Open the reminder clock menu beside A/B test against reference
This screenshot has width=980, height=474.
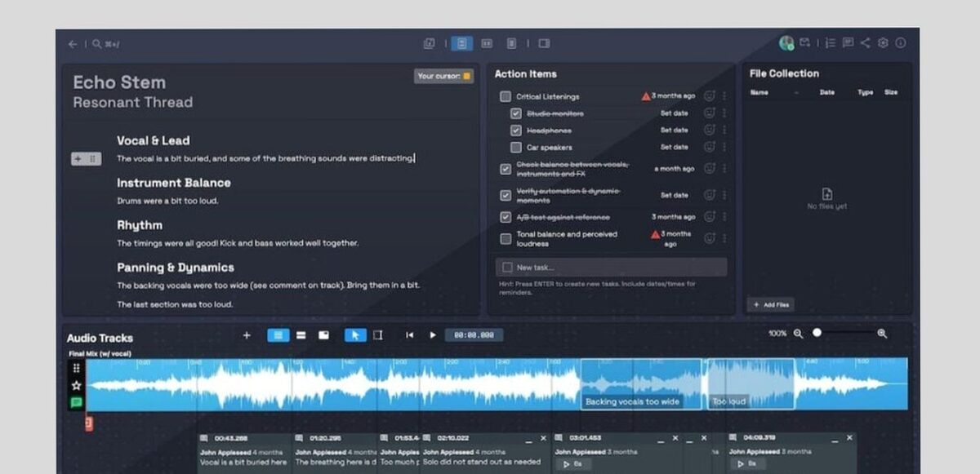point(710,217)
